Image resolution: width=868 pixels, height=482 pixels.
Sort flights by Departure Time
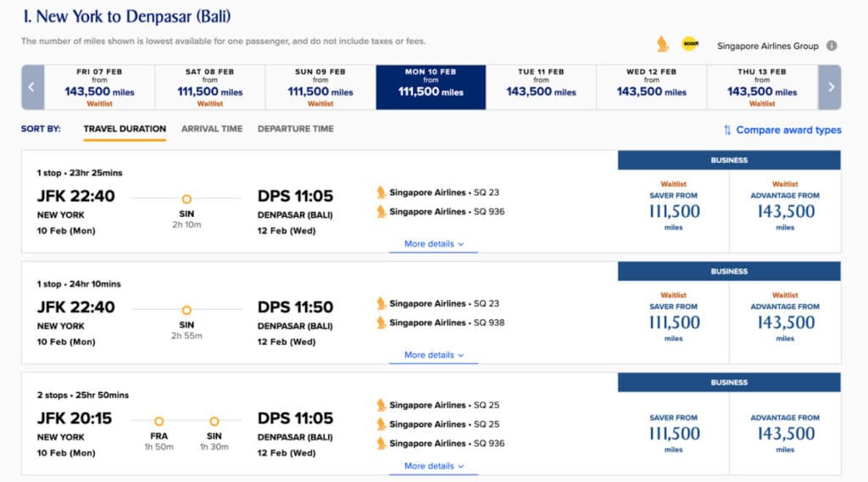pos(296,129)
